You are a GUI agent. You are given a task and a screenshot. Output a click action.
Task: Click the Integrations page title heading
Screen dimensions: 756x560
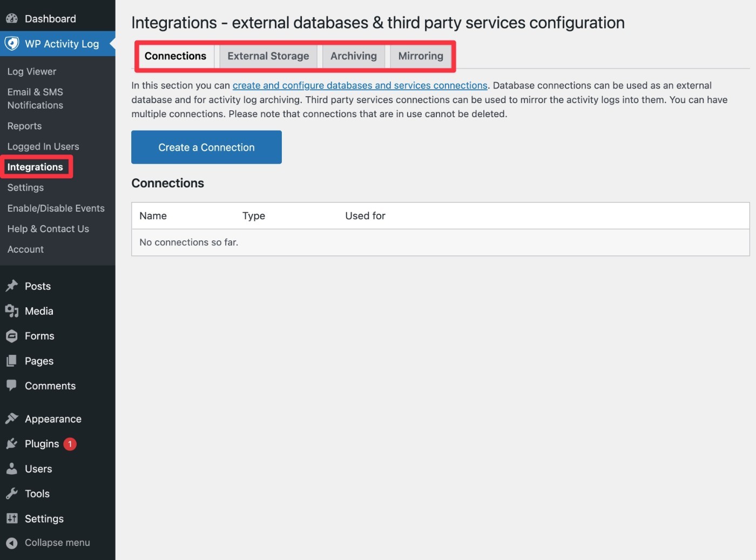378,23
